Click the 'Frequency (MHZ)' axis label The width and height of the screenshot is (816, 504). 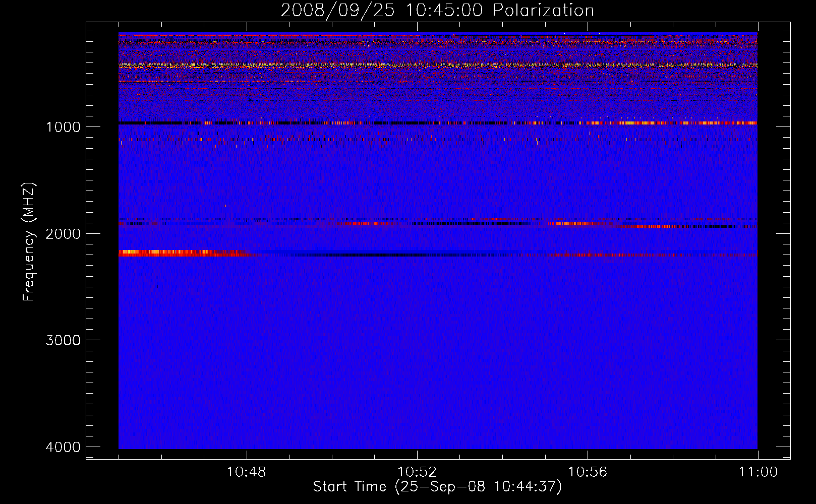click(29, 242)
